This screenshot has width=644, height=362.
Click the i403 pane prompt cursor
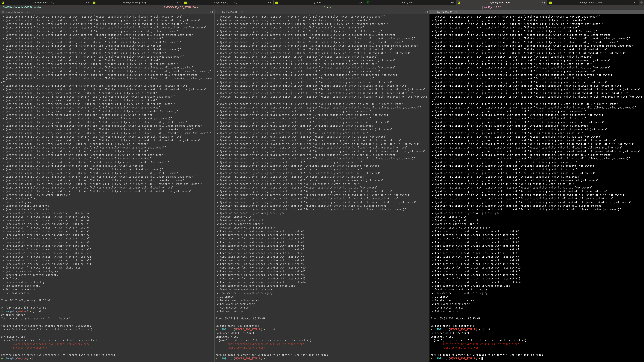coord(267,358)
